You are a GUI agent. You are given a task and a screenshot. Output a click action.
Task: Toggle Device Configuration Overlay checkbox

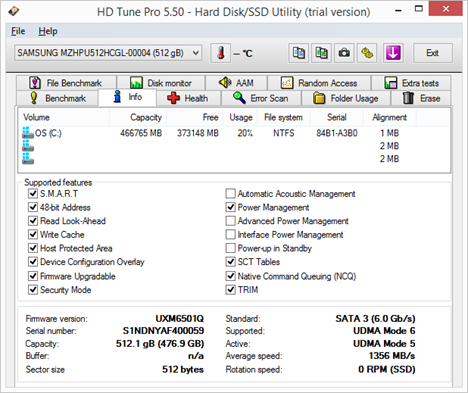click(x=33, y=262)
